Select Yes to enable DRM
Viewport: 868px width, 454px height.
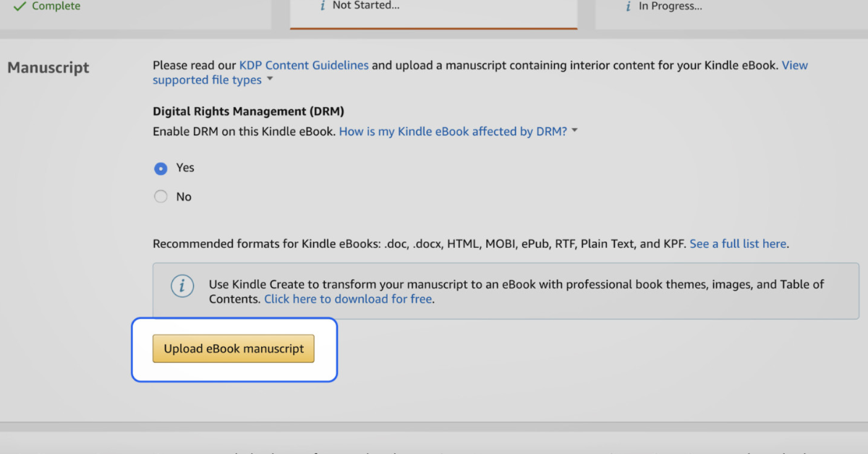[161, 168]
